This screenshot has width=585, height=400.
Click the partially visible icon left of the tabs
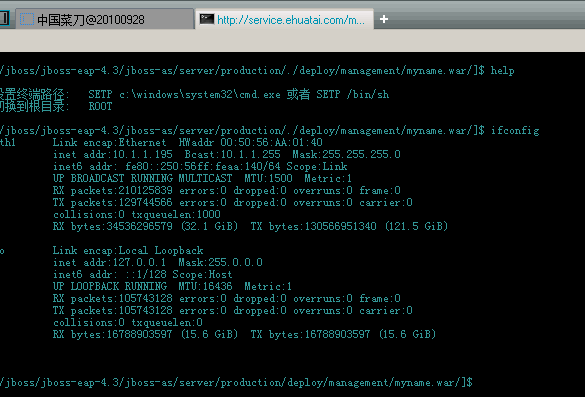point(4,19)
